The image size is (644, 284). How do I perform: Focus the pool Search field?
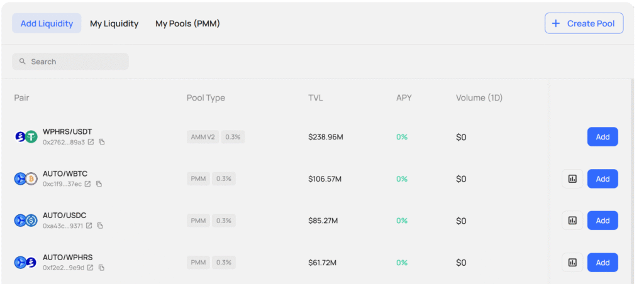[x=70, y=62]
